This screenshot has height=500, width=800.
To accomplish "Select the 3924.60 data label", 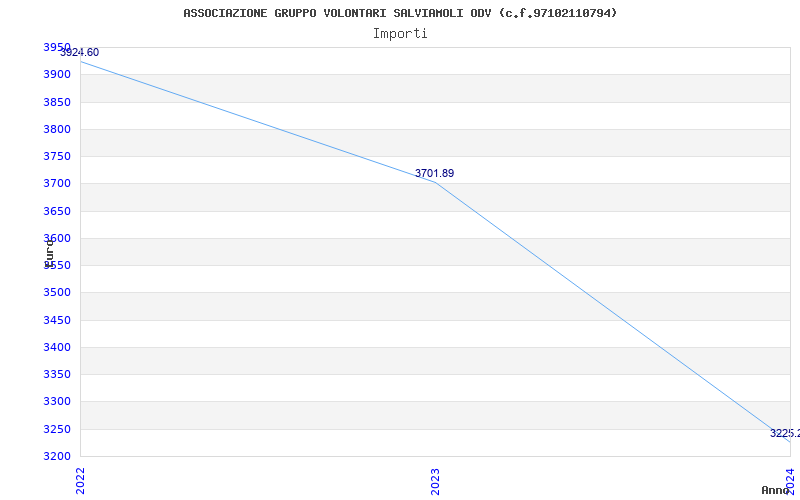I will click(80, 53).
